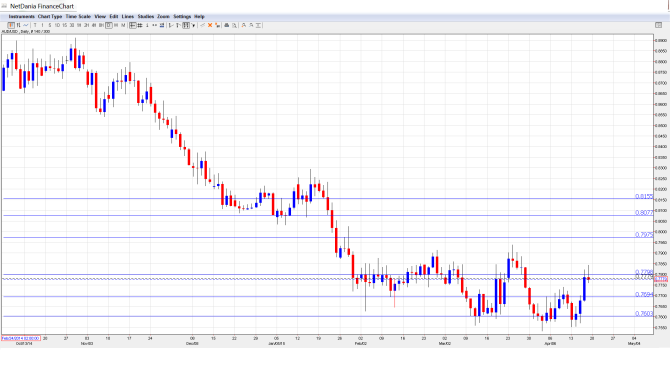
Task: Open the Studies menu
Action: (146, 16)
